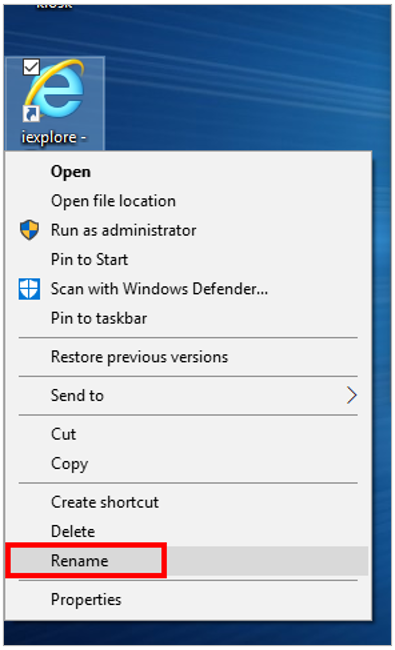Click the shield icon beside Run as administrator
Viewport: 395px width, 650px height.
29,230
